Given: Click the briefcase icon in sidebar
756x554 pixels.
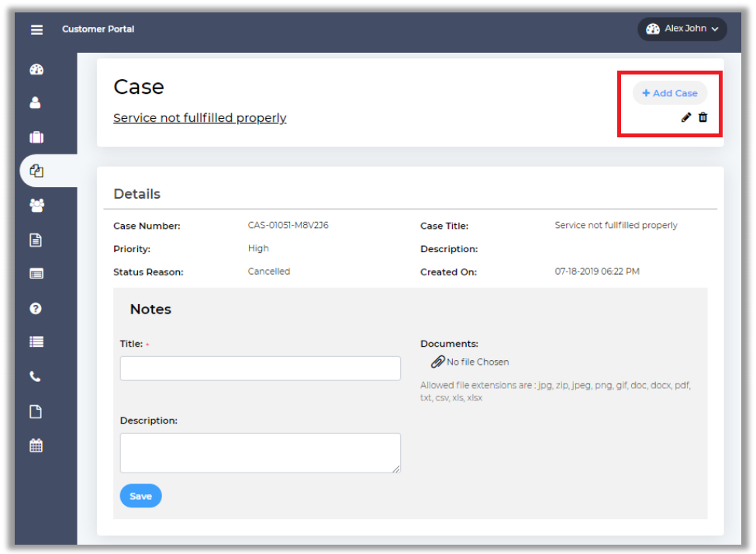Looking at the screenshot, I should (x=36, y=137).
